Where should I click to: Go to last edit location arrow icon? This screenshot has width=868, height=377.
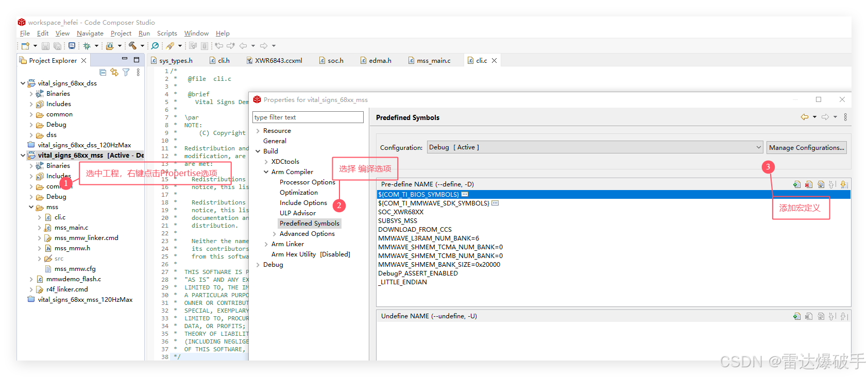(x=219, y=46)
